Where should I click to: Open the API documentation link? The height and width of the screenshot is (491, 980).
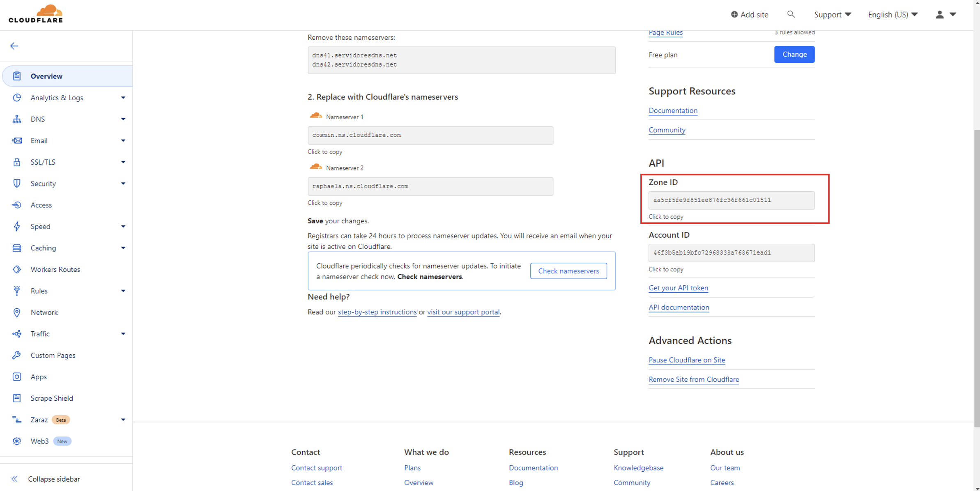(679, 307)
